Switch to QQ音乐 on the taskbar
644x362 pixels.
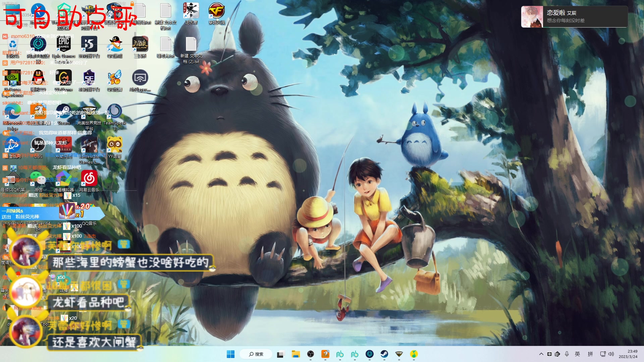click(x=414, y=354)
